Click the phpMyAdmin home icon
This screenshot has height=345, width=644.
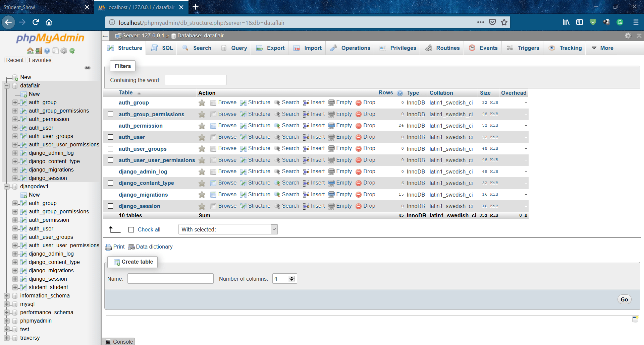(x=30, y=51)
